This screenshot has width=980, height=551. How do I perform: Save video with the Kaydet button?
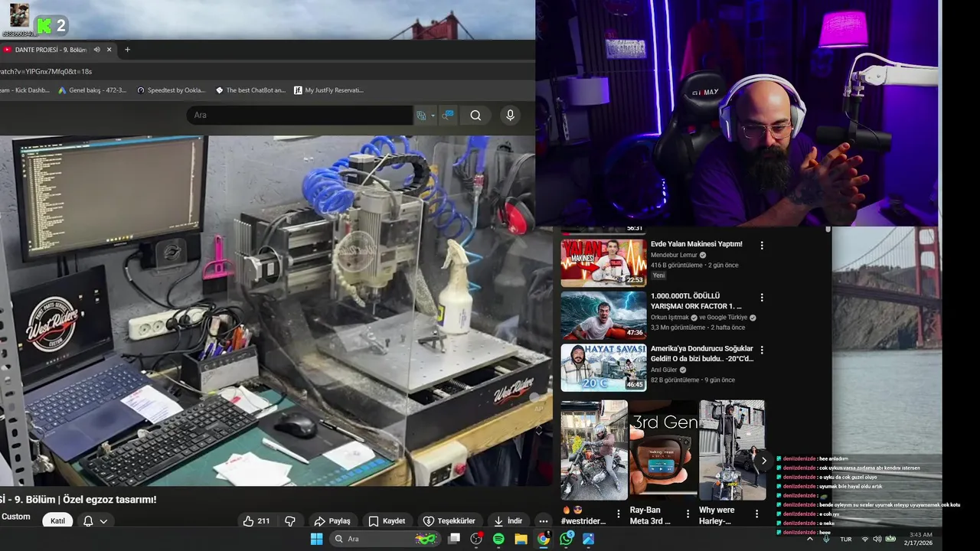coord(387,521)
